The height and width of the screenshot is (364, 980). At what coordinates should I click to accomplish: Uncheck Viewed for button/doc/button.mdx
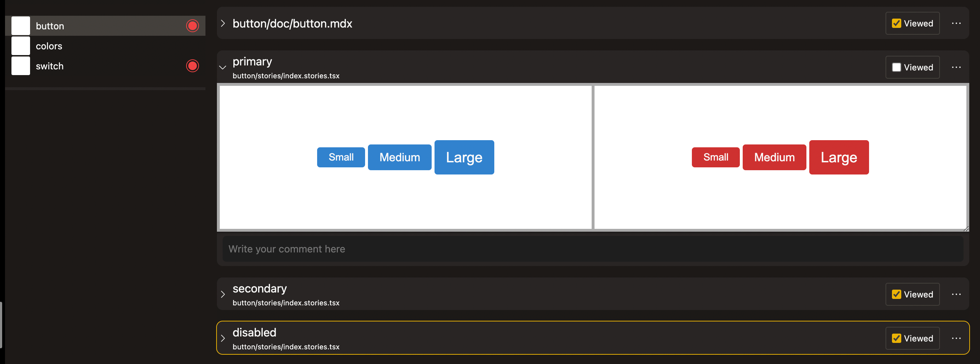coord(896,24)
